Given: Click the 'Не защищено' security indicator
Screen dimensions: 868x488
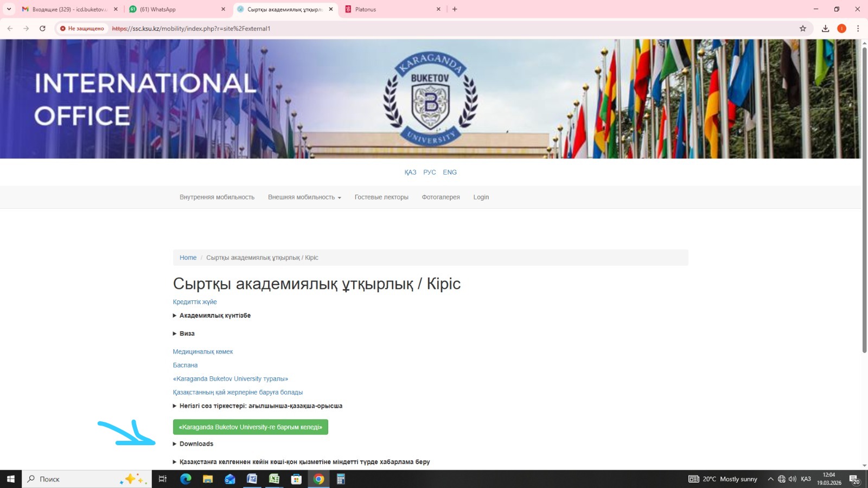Looking at the screenshot, I should tap(82, 29).
